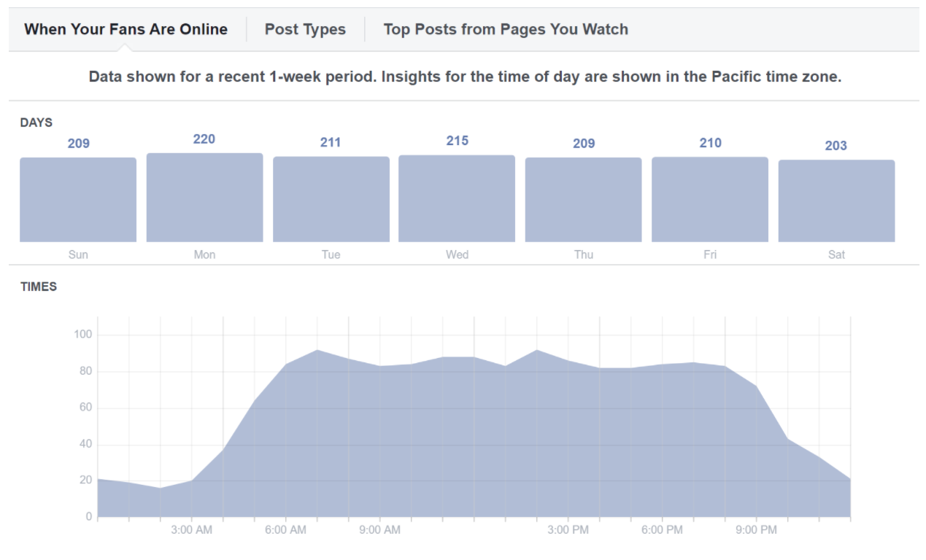Click the Wed label under the bar

click(457, 254)
